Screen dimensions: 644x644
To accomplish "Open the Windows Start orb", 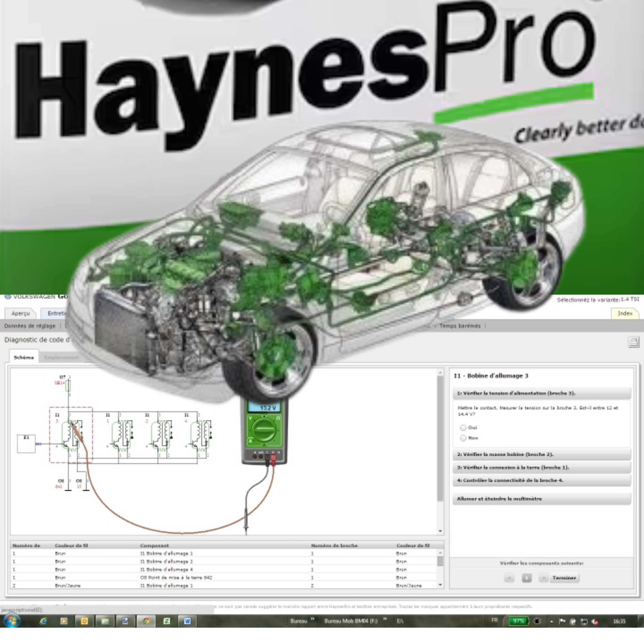I will point(12,621).
